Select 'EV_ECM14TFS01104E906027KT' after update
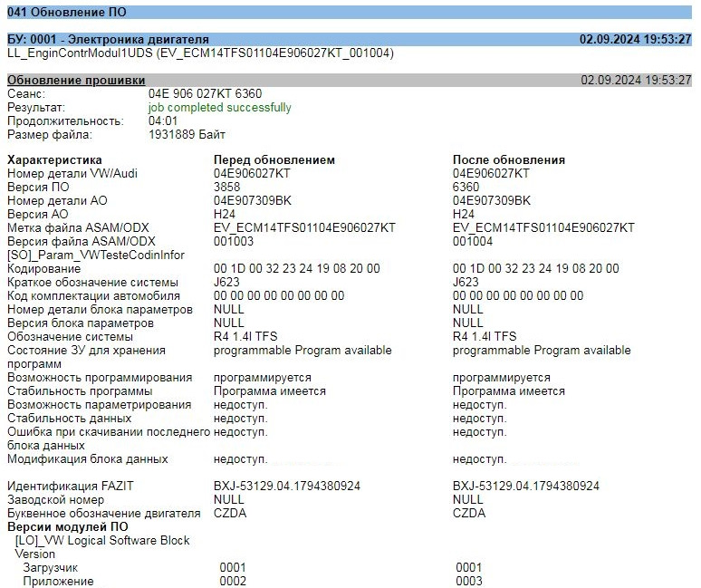 pos(543,227)
